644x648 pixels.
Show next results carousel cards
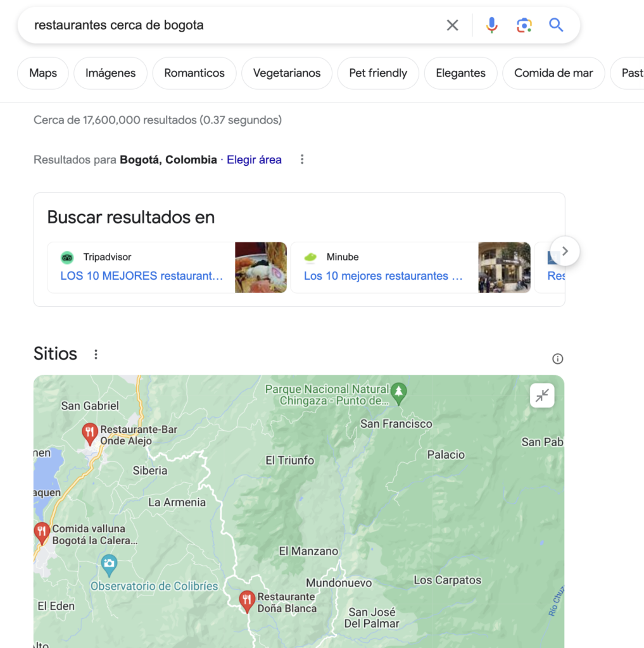[565, 251]
